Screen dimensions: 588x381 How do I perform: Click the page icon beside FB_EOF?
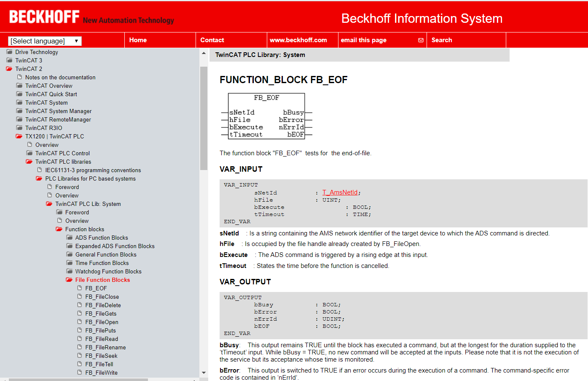pyautogui.click(x=80, y=288)
